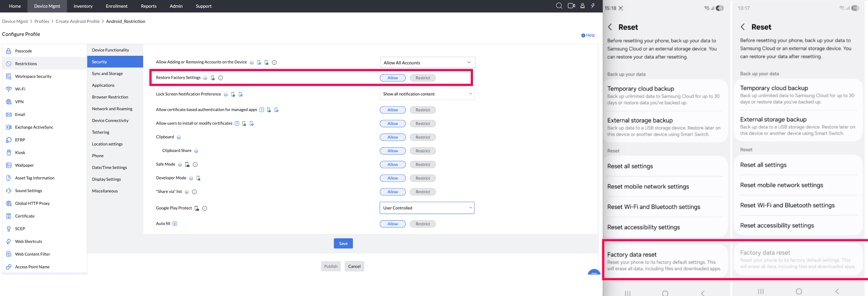868x296 pixels.
Task: Open Google Play Protect User Controlled dropdown
Action: point(427,208)
